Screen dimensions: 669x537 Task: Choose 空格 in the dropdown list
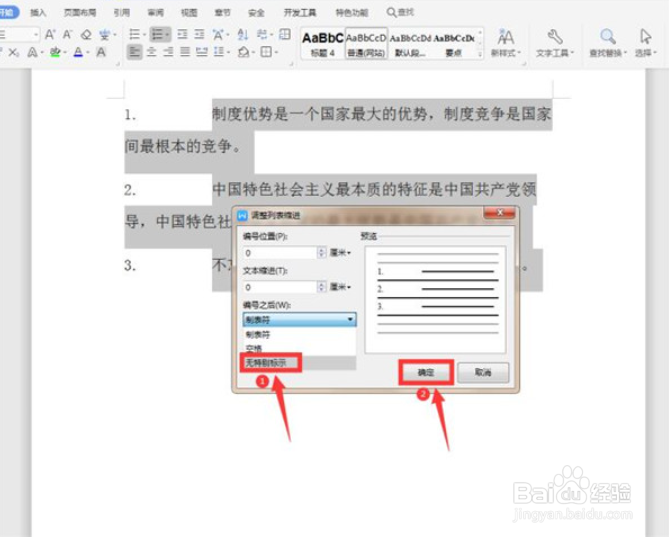pyautogui.click(x=299, y=348)
